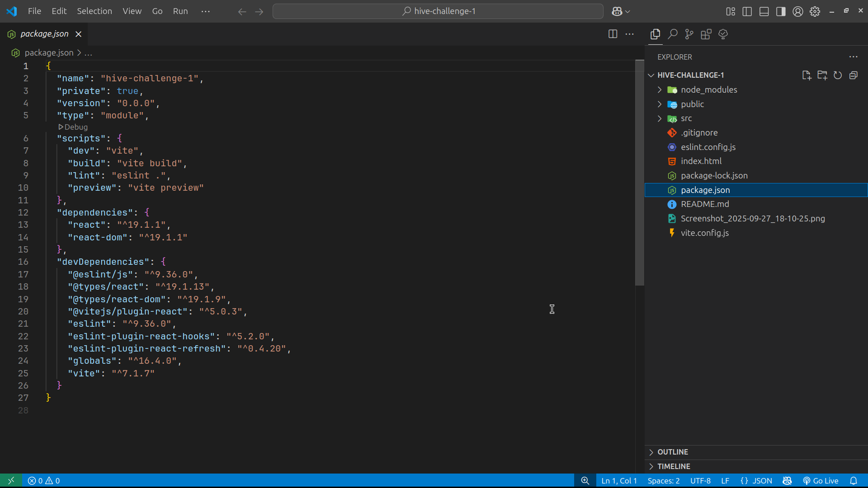
Task: Toggle the bottom panel visibility
Action: (764, 11)
